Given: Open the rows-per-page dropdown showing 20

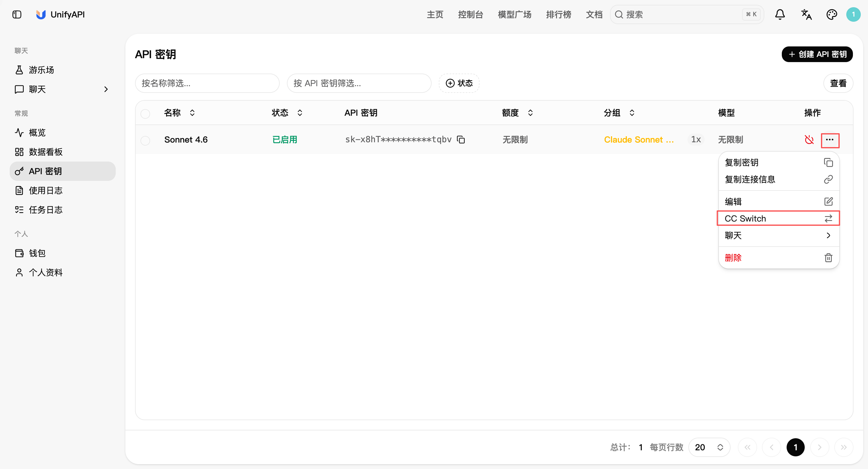Looking at the screenshot, I should click(x=709, y=447).
